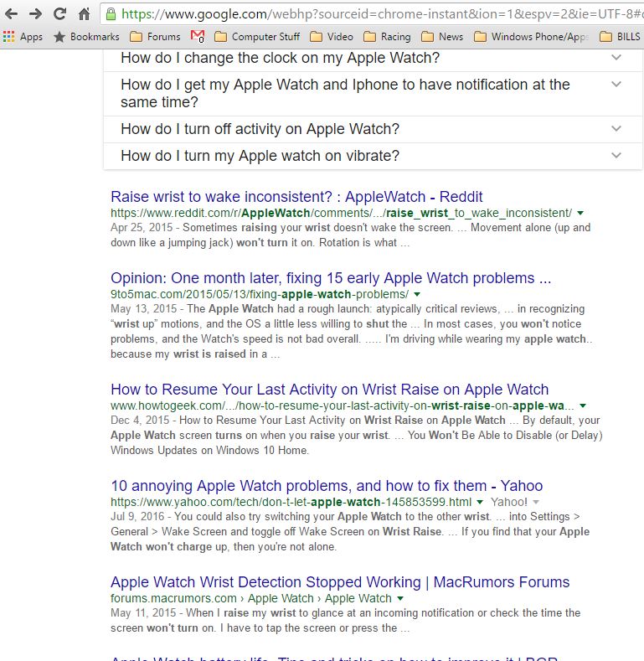The image size is (644, 661).
Task: Open the Windows Phone/Apps bookmark folder
Action: tap(531, 37)
